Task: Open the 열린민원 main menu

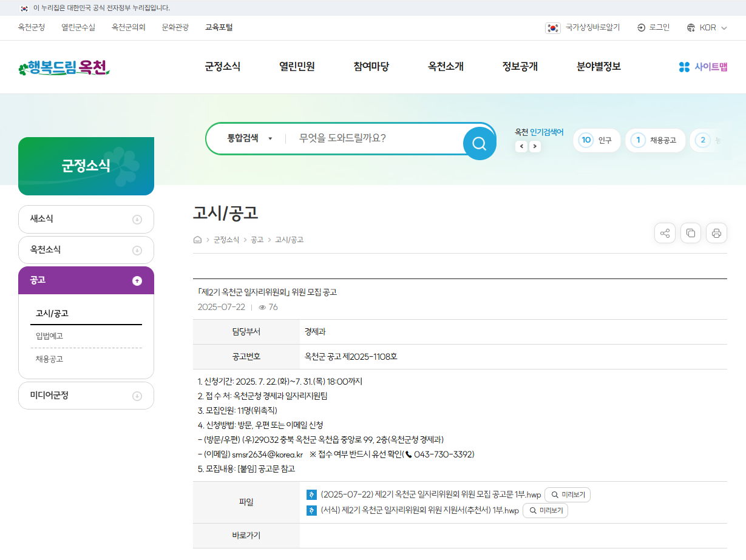Action: (x=297, y=67)
